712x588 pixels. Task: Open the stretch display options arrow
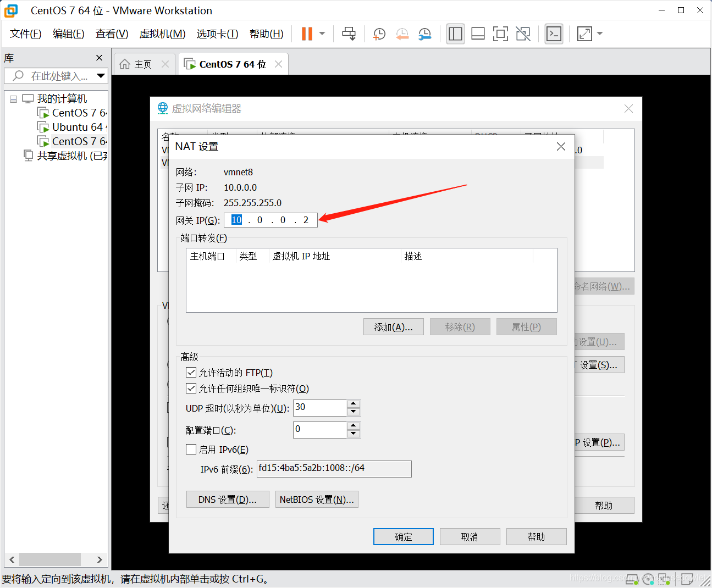coord(600,34)
